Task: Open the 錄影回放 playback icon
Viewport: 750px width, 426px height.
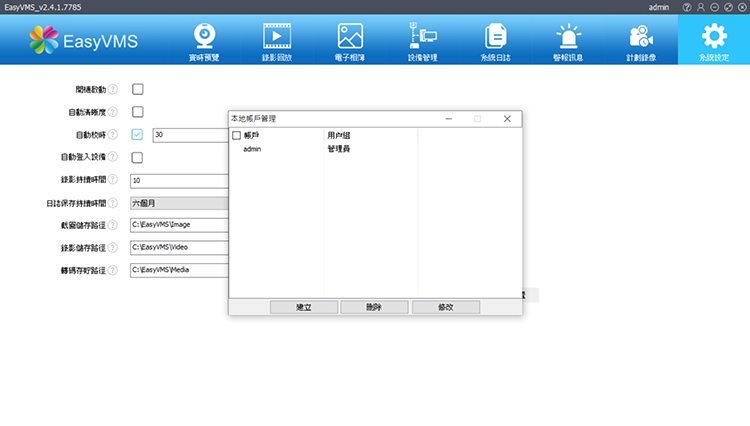Action: pyautogui.click(x=276, y=38)
